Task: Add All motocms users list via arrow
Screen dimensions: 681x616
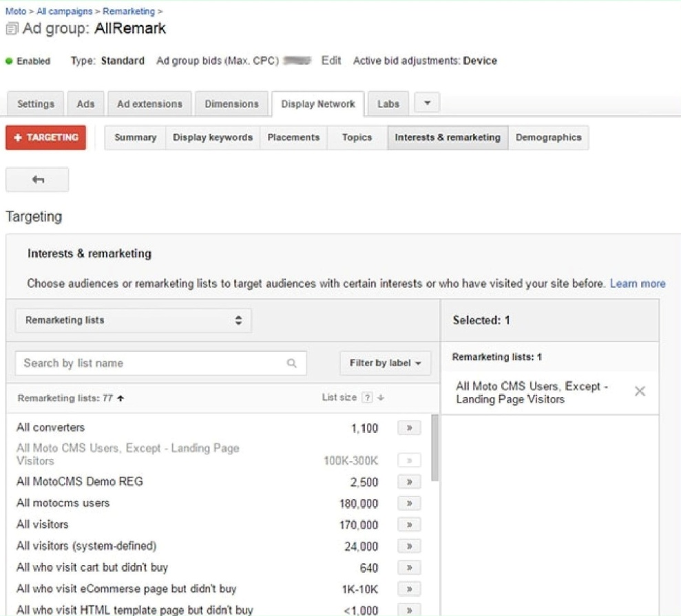Action: [x=409, y=503]
